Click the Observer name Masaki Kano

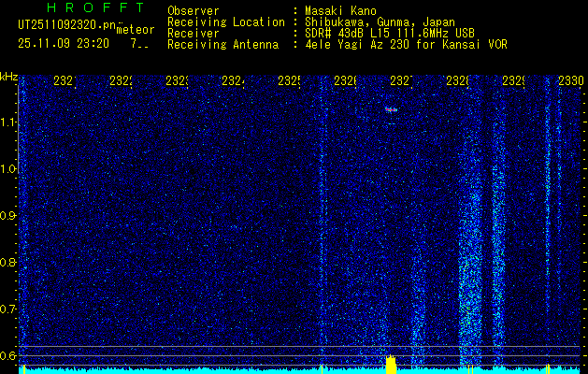[340, 10]
